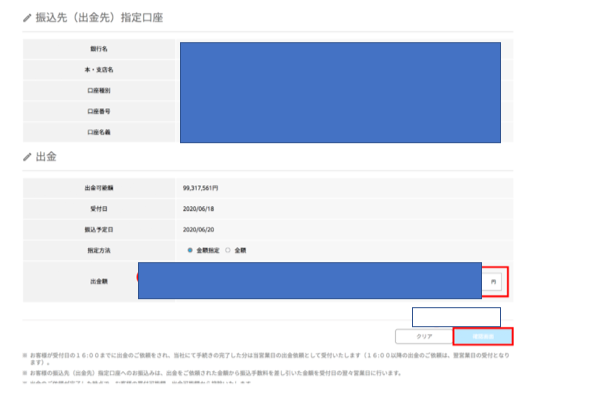This screenshot has width=611, height=398.
Task: Click the 2020/06/20 scheduled transfer date value
Action: tap(198, 230)
